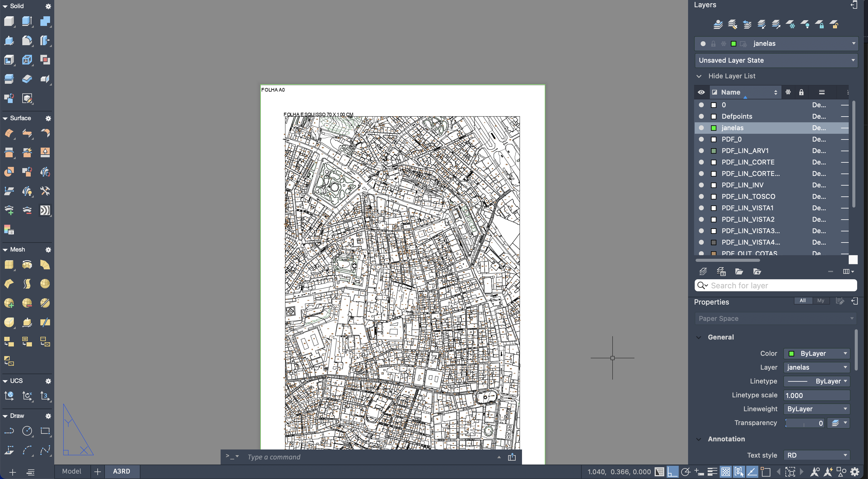The width and height of the screenshot is (868, 479).
Task: Click the Search for layer field
Action: point(782,286)
